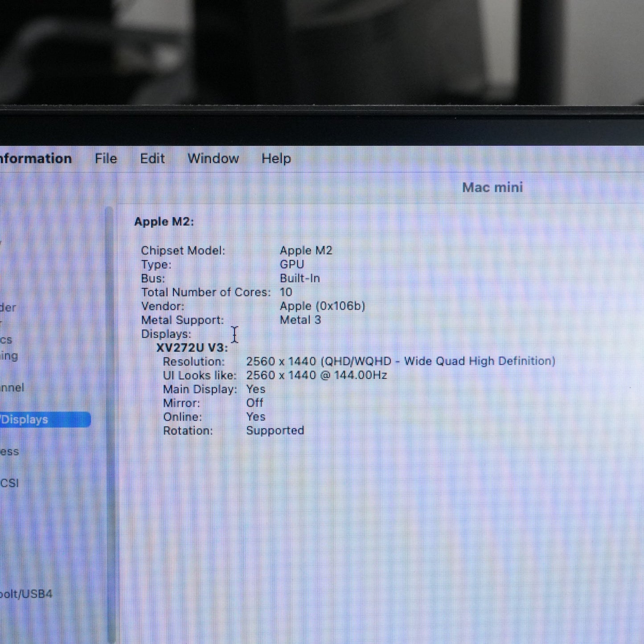Viewport: 644px width, 644px height.
Task: Click the Chipset Model label
Action: [183, 251]
